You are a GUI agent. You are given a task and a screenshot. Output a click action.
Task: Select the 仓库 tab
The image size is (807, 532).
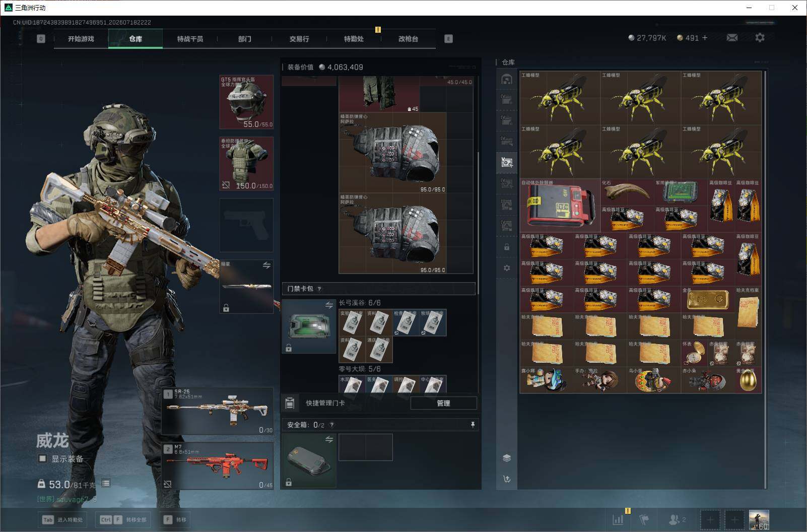(136, 39)
